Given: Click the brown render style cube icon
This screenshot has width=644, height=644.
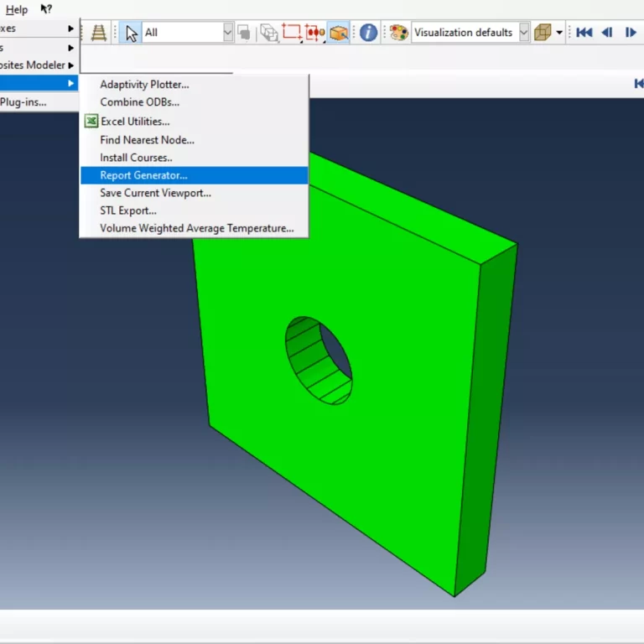Looking at the screenshot, I should 543,33.
